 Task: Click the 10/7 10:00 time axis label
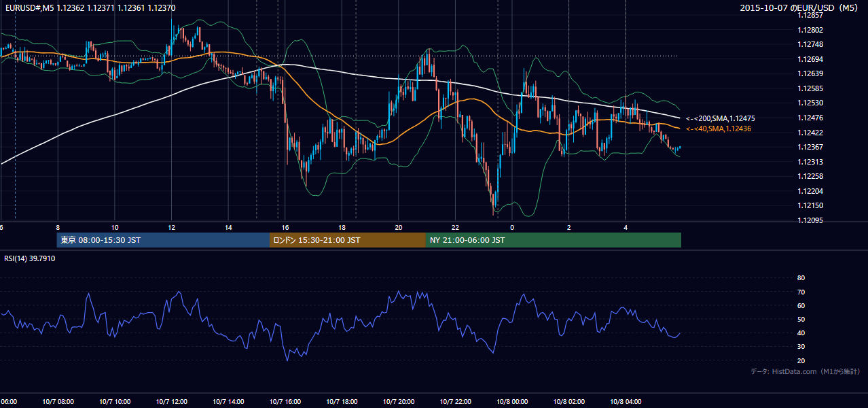tap(115, 401)
